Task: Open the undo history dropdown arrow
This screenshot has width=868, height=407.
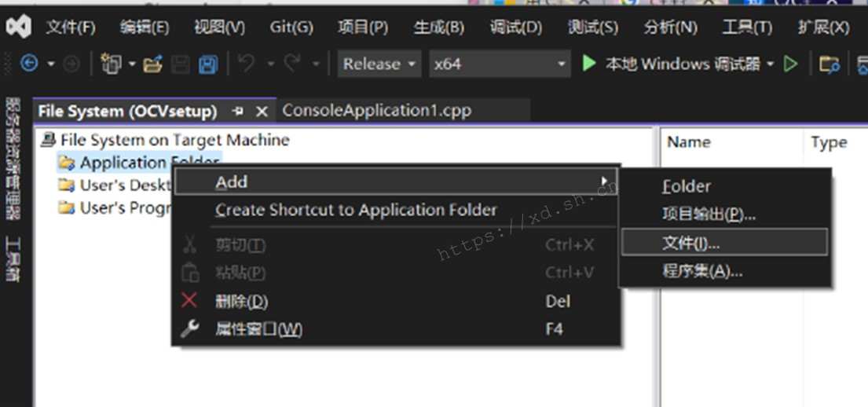Action: 271,64
